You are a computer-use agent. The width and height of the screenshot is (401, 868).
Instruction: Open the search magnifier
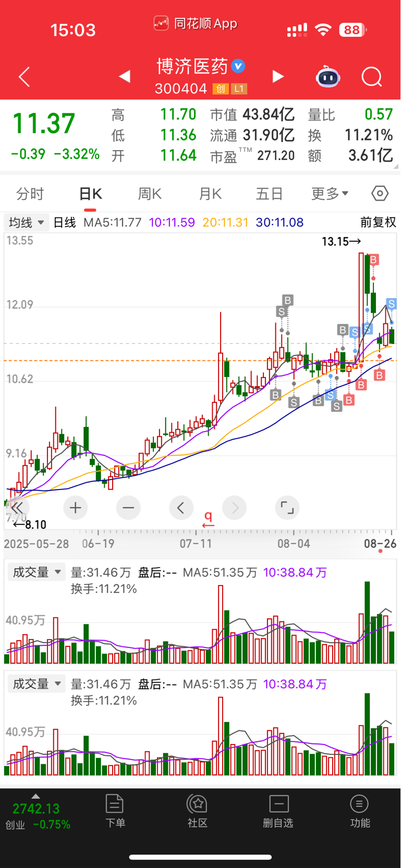pos(372,77)
